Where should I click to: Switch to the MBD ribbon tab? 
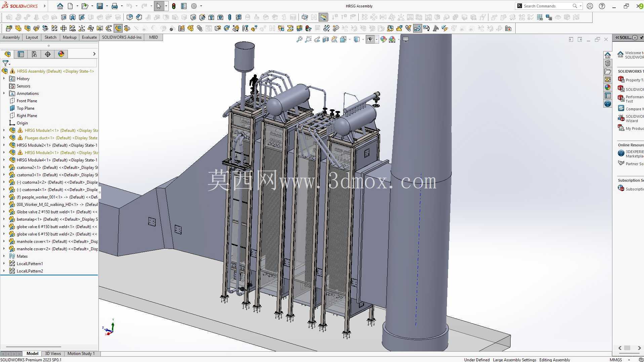coord(154,37)
